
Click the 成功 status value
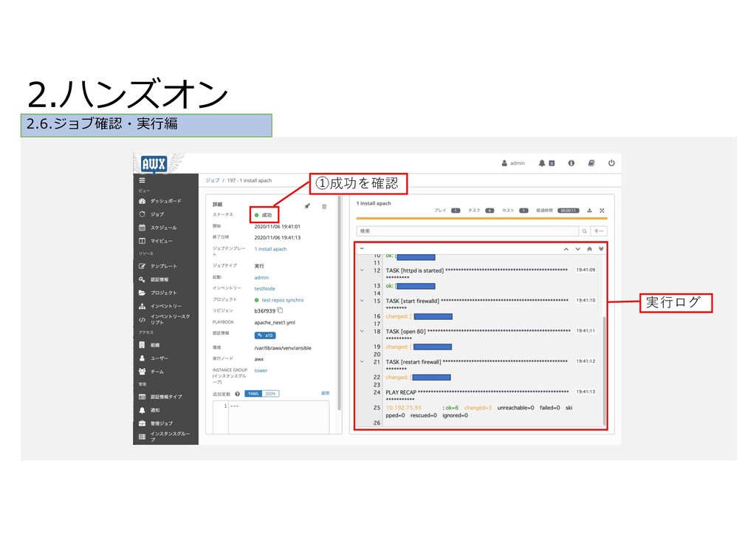[x=267, y=215]
